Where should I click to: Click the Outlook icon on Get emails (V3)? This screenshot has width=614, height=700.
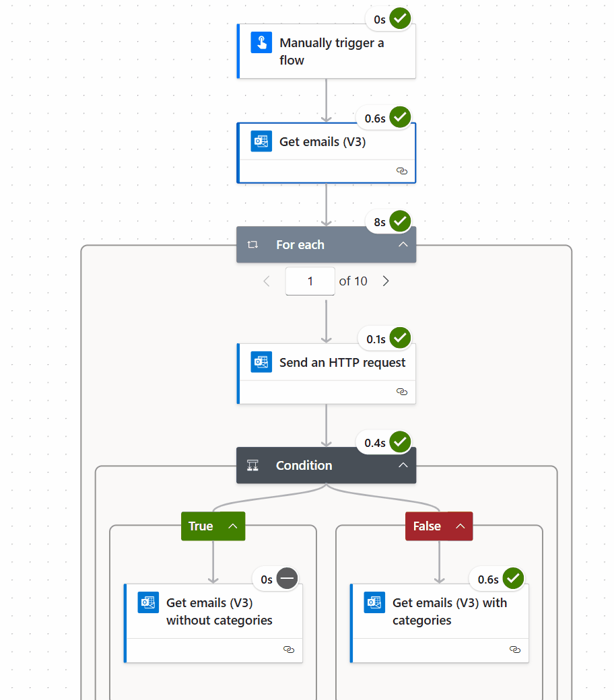[x=261, y=141]
